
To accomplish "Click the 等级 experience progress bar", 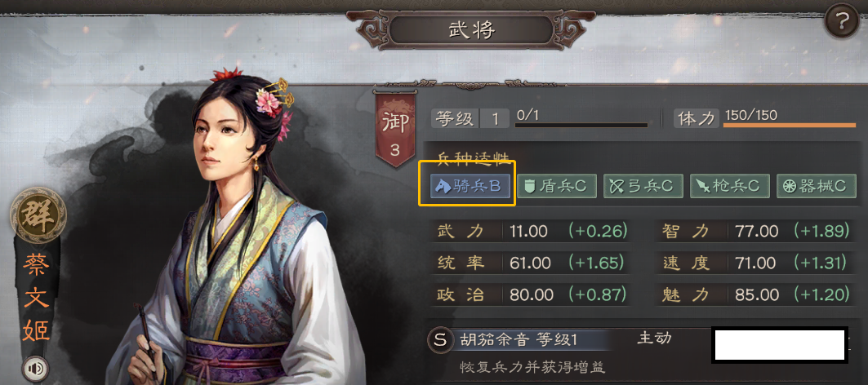I will coord(581,126).
